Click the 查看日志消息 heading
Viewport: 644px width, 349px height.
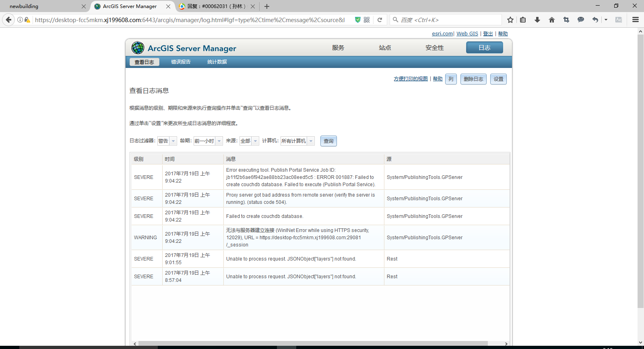[x=149, y=91]
